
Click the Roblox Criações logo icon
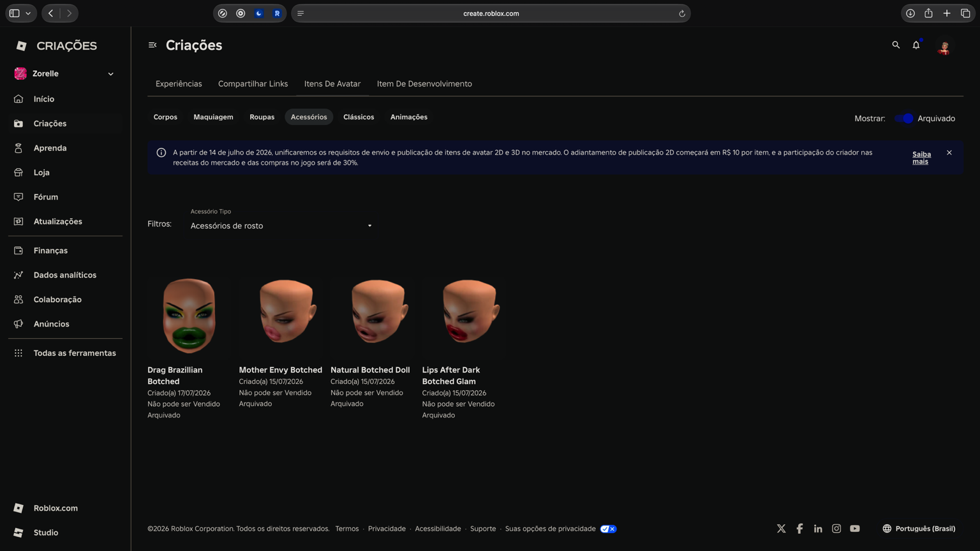21,46
